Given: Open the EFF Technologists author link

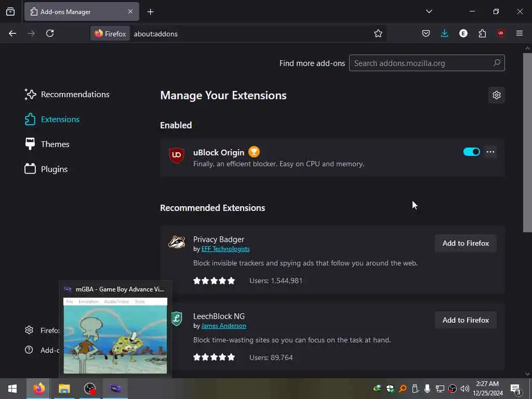Looking at the screenshot, I should pyautogui.click(x=225, y=249).
